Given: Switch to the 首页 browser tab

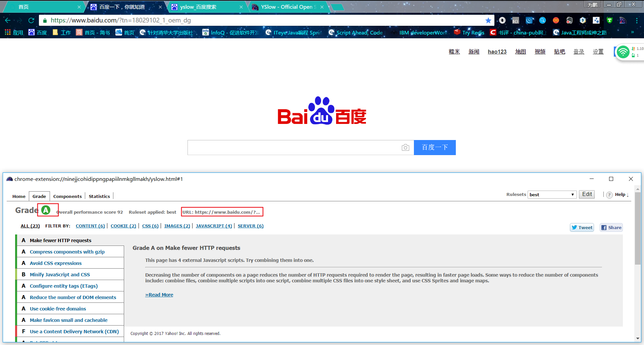Looking at the screenshot, I should (44, 7).
